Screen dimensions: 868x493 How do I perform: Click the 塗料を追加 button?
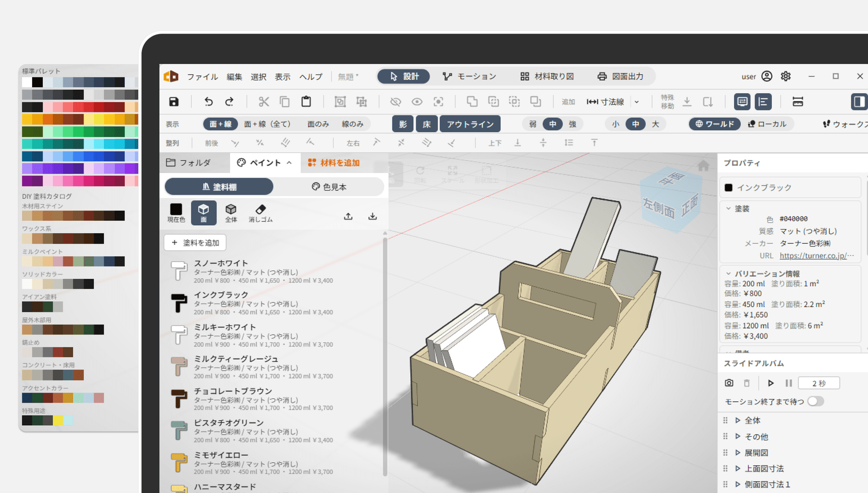point(195,243)
